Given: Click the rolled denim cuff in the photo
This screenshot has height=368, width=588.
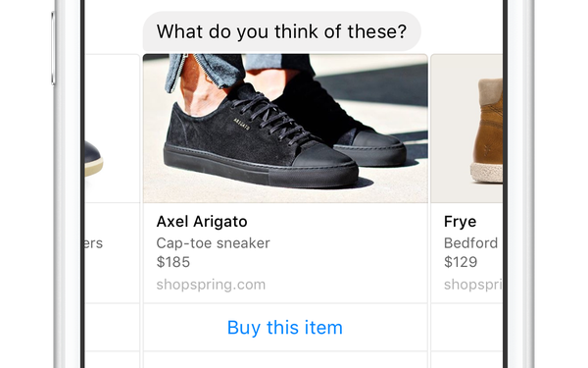Looking at the screenshot, I should click(203, 70).
